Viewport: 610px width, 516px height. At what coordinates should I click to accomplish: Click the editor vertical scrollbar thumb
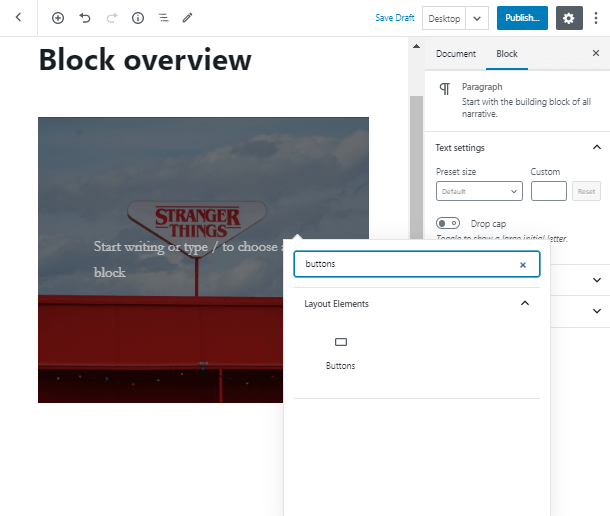[416, 167]
